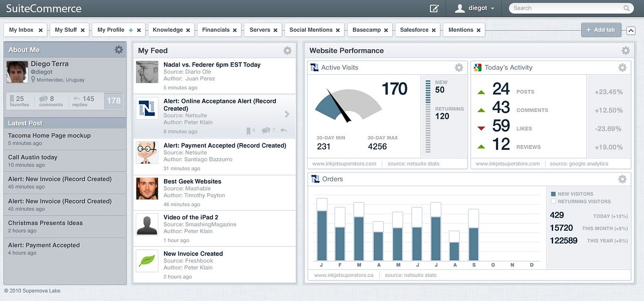Close the Basecamp tab
The height and width of the screenshot is (301, 644).
386,31
